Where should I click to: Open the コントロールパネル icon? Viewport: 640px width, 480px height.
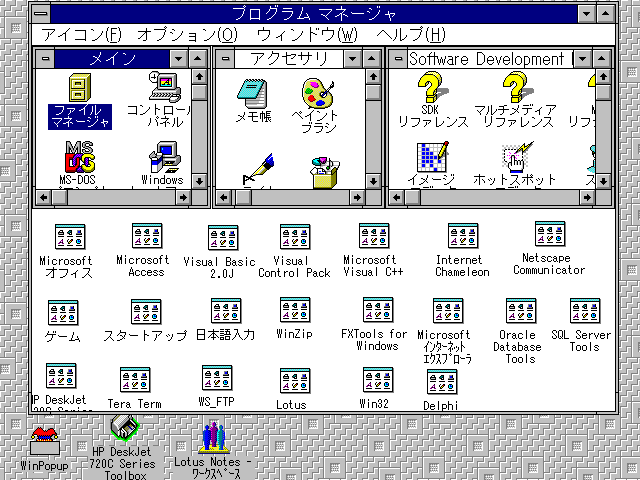(x=160, y=91)
